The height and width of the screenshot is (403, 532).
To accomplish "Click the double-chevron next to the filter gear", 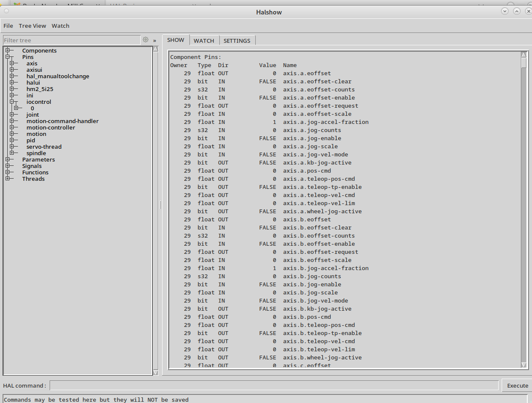I will [154, 41].
